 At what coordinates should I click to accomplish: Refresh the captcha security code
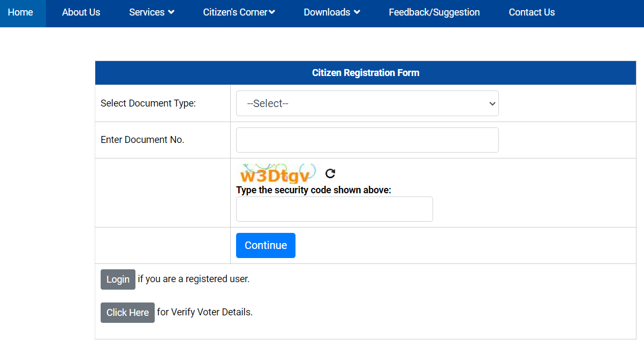tap(330, 173)
